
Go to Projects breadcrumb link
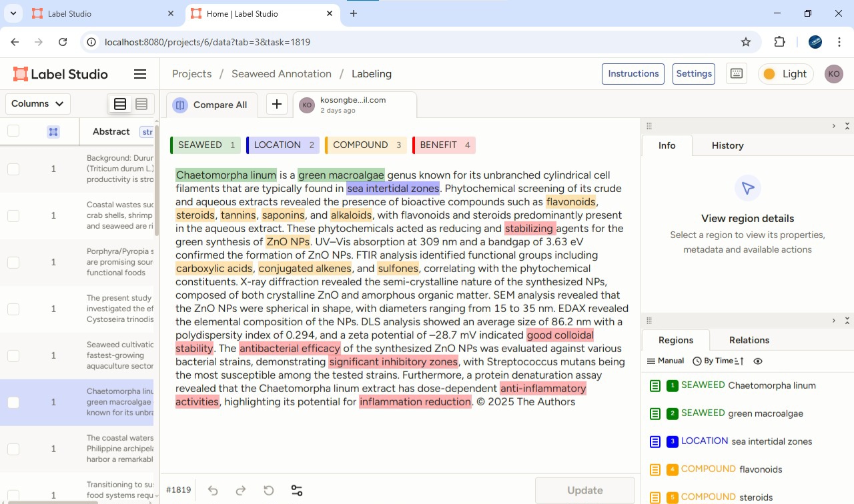pyautogui.click(x=191, y=74)
